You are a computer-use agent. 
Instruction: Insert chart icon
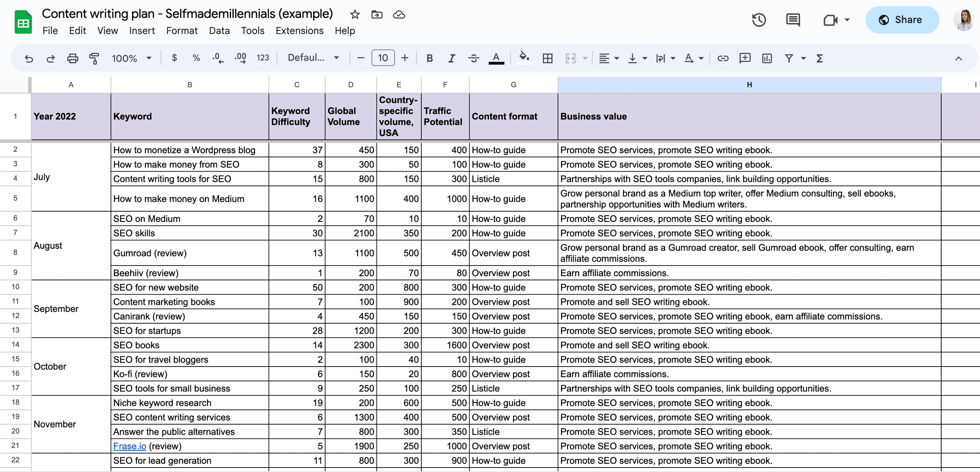coord(767,58)
